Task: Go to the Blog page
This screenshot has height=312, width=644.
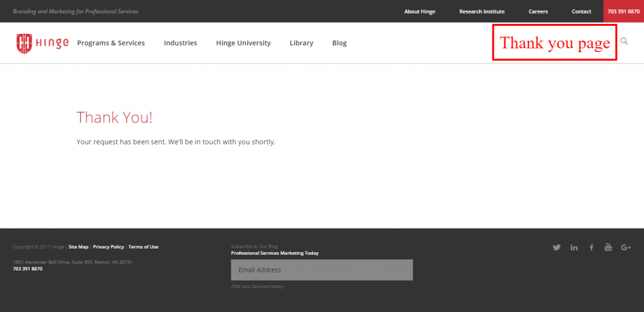Action: [340, 43]
